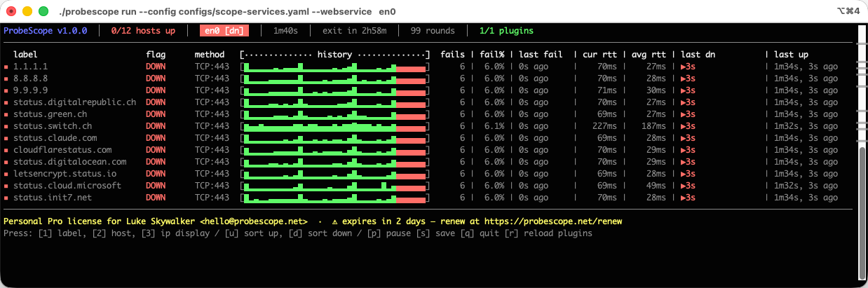
Task: Click the history bar graph for status.switch.ch
Action: 334,126
